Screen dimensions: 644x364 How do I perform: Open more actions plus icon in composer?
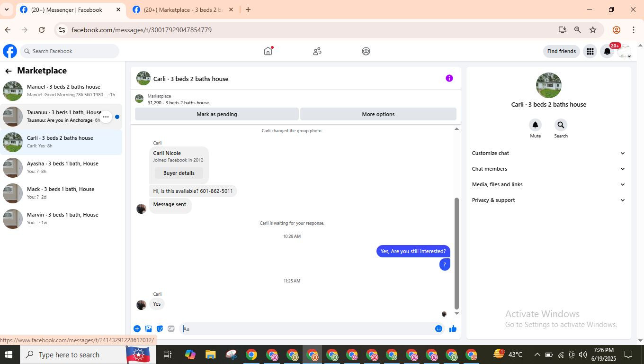click(x=137, y=328)
